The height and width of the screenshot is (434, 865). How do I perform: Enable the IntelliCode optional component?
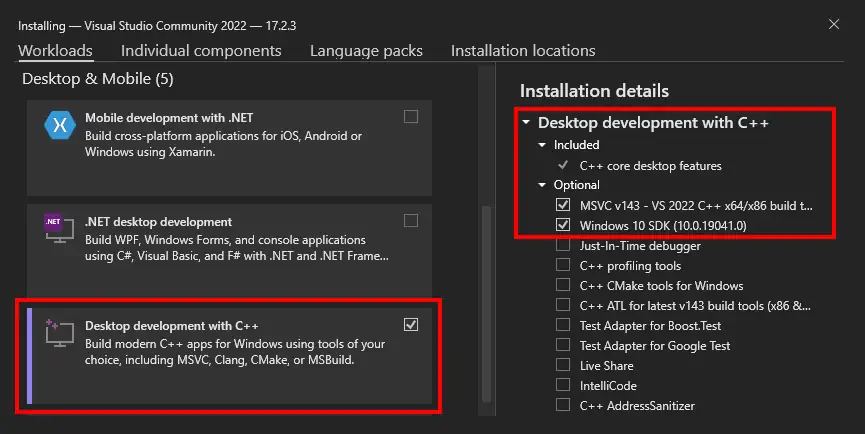coord(563,385)
